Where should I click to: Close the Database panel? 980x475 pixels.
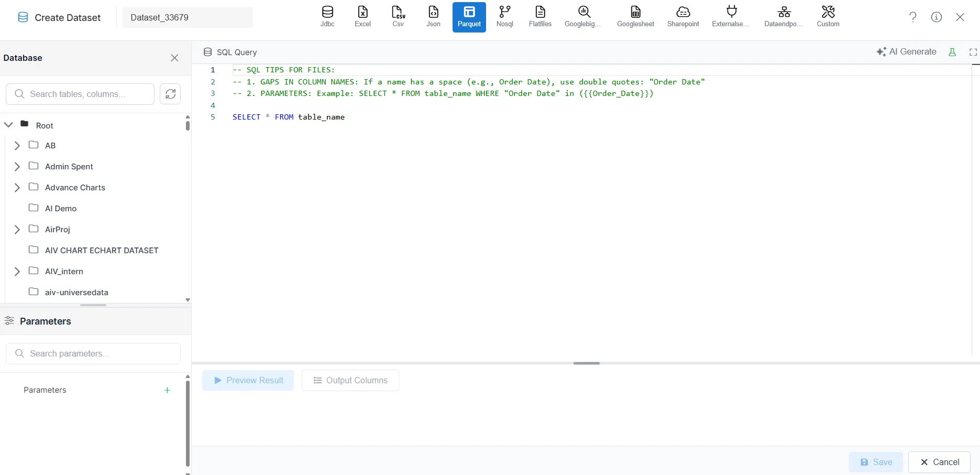pos(174,58)
